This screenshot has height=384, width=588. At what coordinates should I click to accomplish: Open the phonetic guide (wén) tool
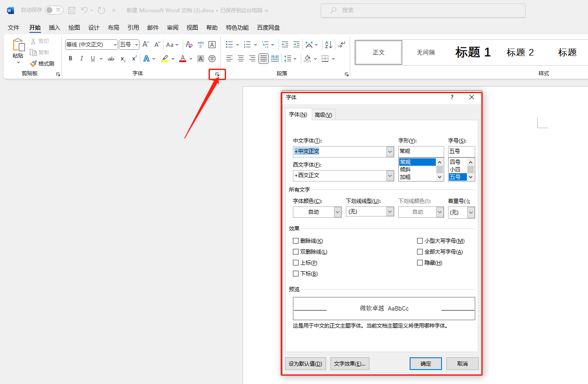point(200,45)
